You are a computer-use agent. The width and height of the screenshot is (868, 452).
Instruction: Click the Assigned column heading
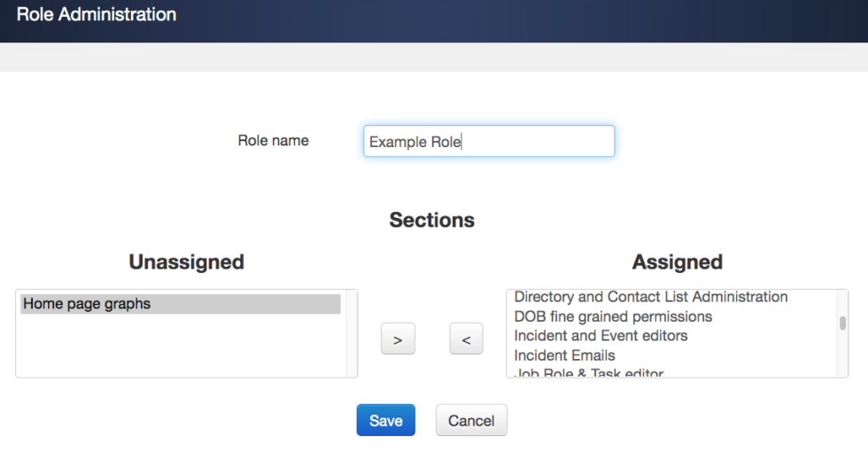(x=677, y=262)
